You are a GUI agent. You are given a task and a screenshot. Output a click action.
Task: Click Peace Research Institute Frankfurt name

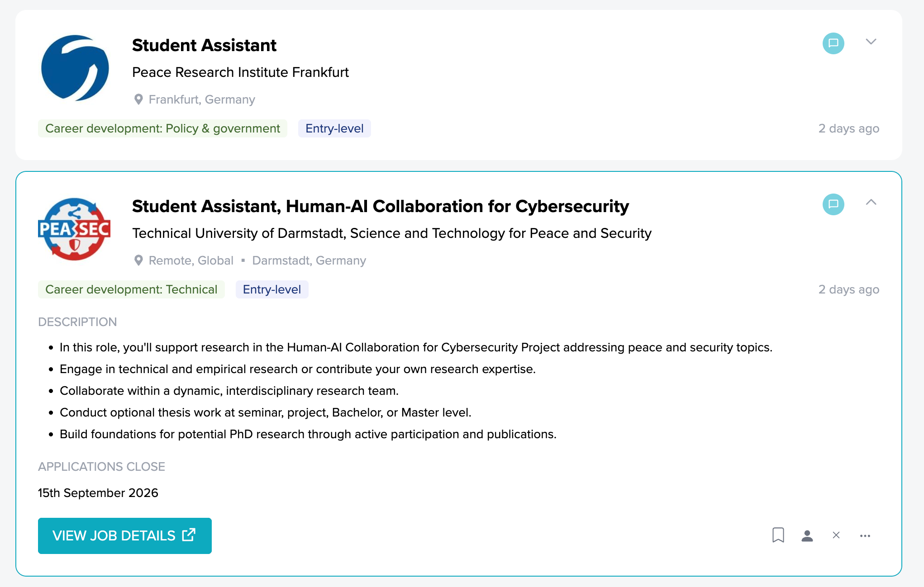240,72
